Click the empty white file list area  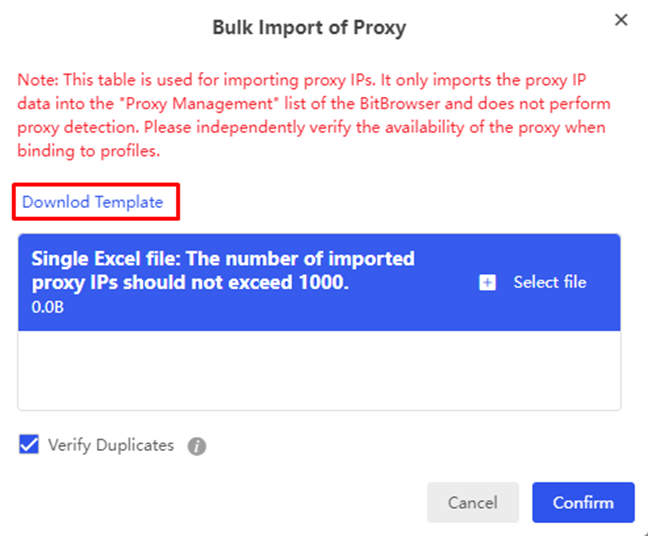[319, 370]
